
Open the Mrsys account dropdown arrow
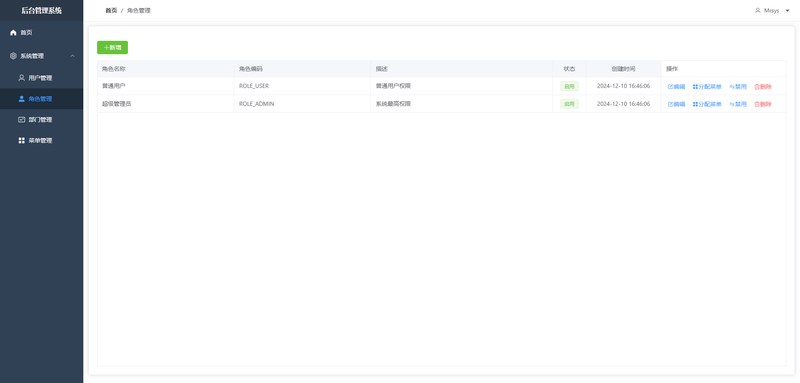[x=787, y=10]
